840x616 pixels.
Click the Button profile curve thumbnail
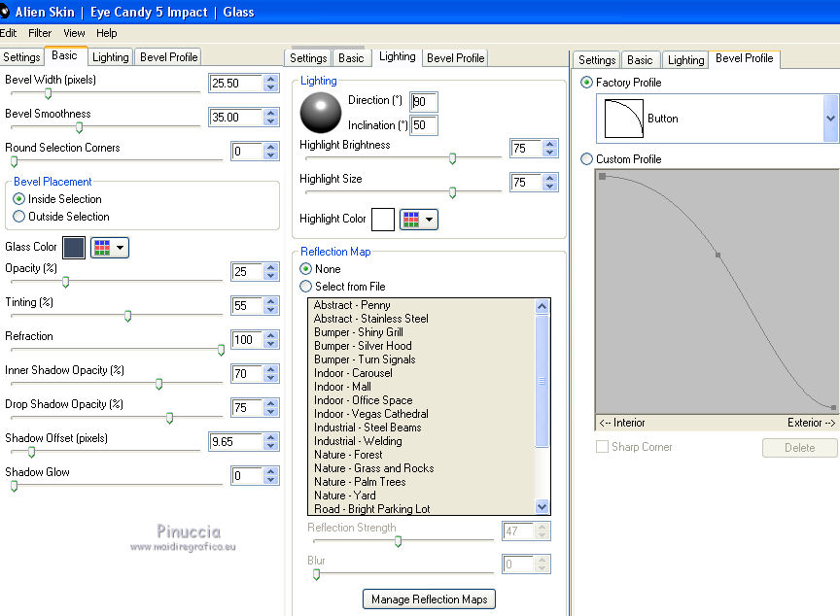click(624, 119)
